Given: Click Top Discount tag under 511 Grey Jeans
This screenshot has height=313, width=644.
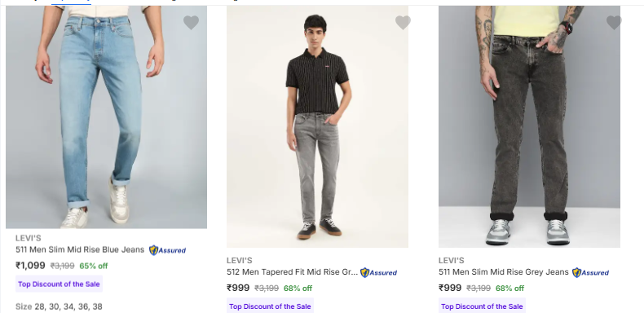Looking at the screenshot, I should [x=482, y=306].
